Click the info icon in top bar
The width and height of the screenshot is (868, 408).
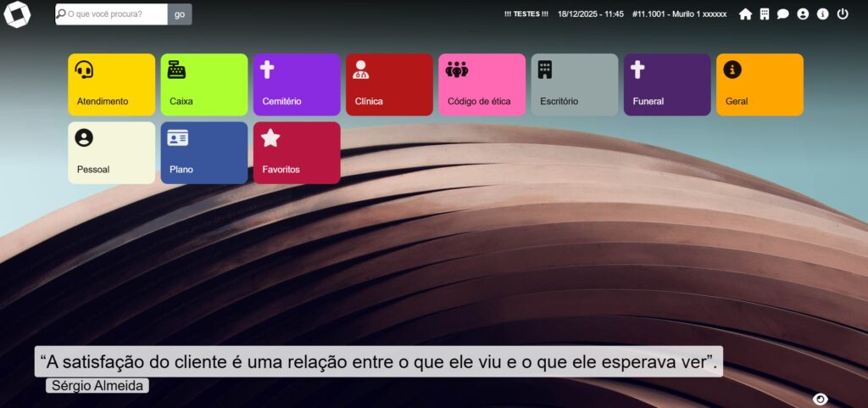[x=822, y=14]
